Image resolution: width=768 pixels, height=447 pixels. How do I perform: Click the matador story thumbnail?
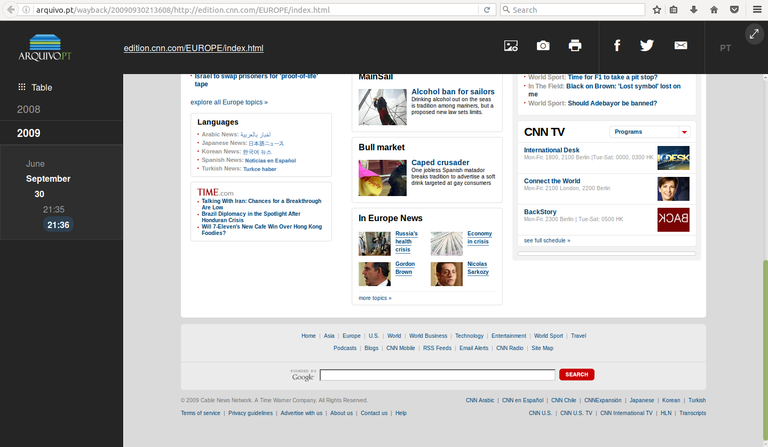(383, 178)
